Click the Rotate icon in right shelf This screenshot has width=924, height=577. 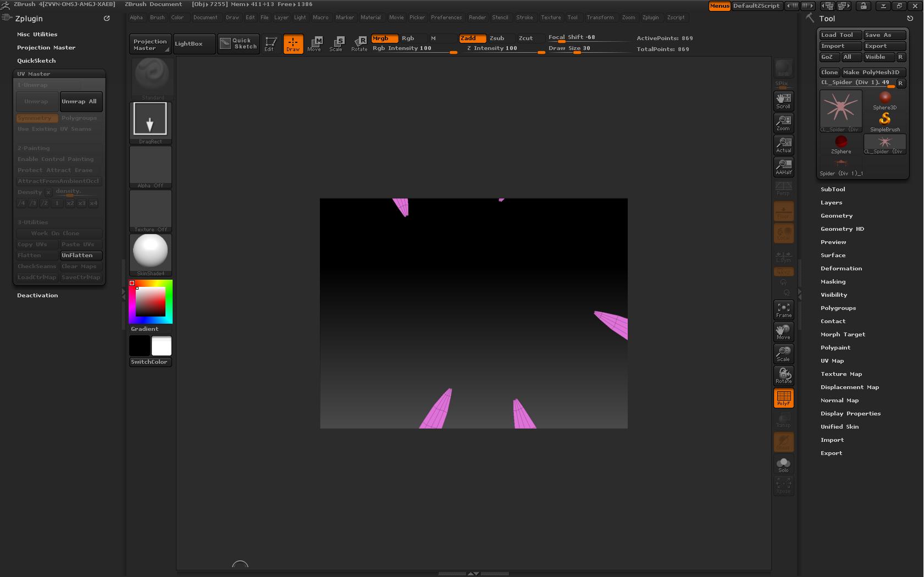click(784, 376)
